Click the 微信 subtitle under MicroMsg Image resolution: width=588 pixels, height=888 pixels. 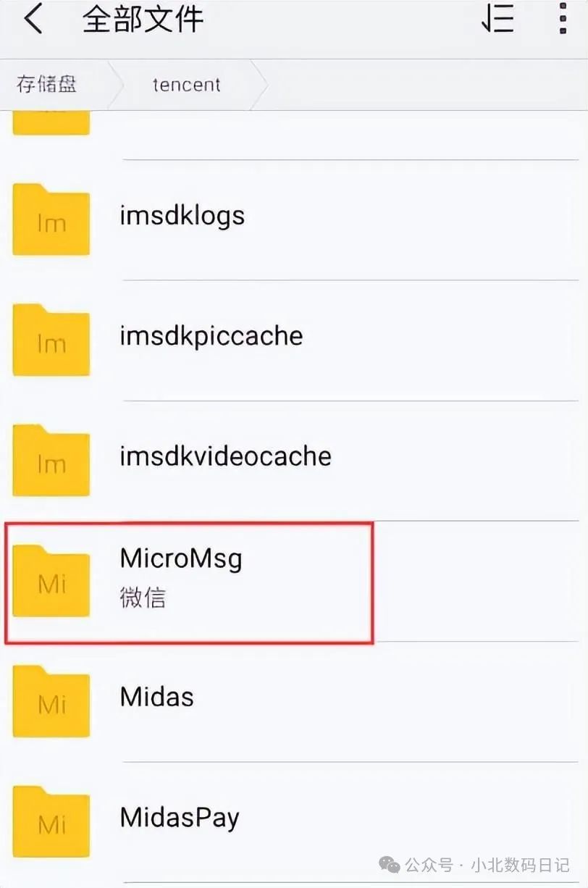[x=143, y=598]
